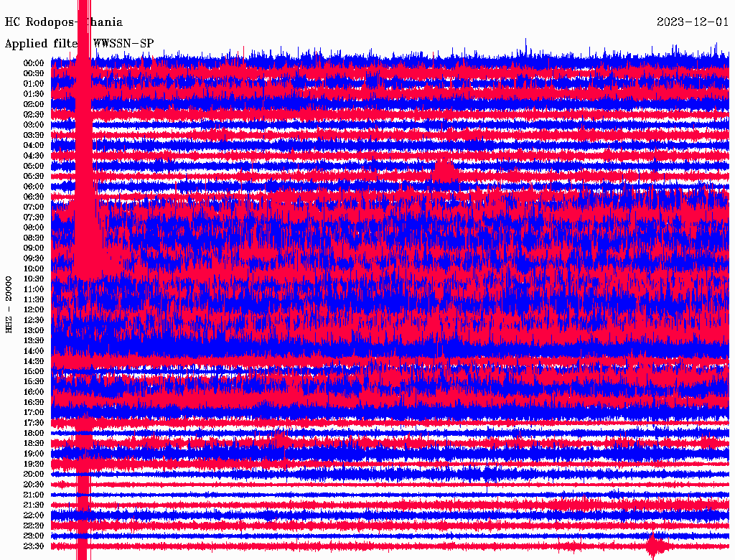Select the 09:00 time label

tap(34, 248)
